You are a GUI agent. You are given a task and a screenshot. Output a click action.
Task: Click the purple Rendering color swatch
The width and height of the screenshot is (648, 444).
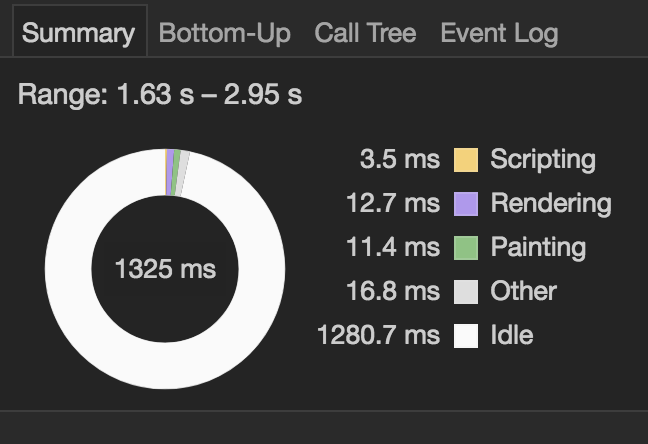point(466,203)
